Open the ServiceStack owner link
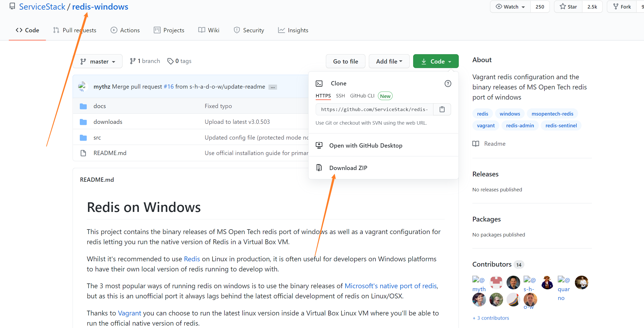The height and width of the screenshot is (328, 644). (x=42, y=7)
